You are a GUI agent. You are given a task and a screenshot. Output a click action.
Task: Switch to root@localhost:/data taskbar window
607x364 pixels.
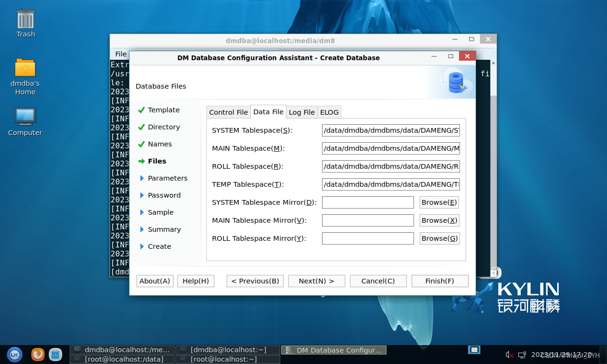tap(122, 359)
